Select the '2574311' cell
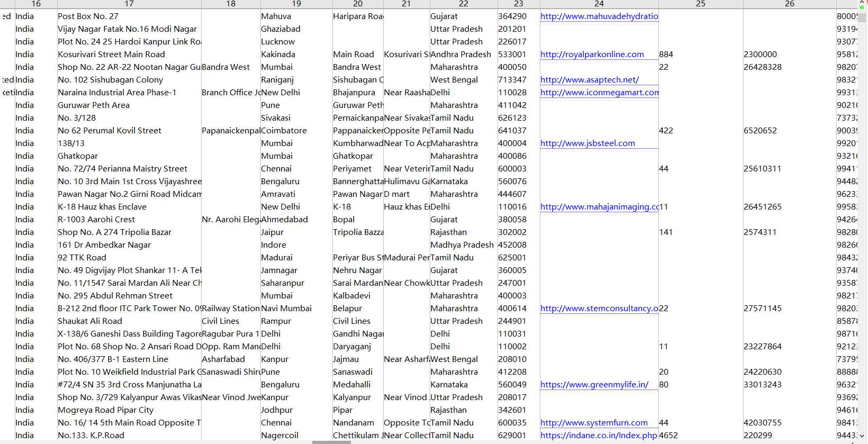The image size is (868, 444). pyautogui.click(x=790, y=232)
